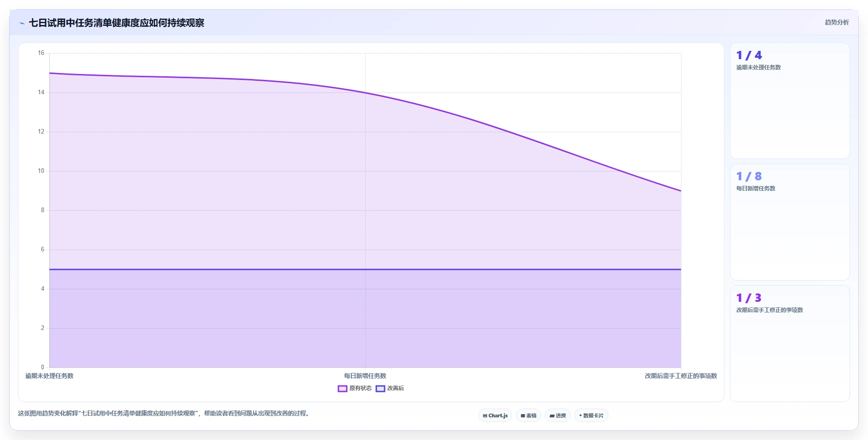
Task: Select the 数据卡片 tag label
Action: pyautogui.click(x=593, y=416)
